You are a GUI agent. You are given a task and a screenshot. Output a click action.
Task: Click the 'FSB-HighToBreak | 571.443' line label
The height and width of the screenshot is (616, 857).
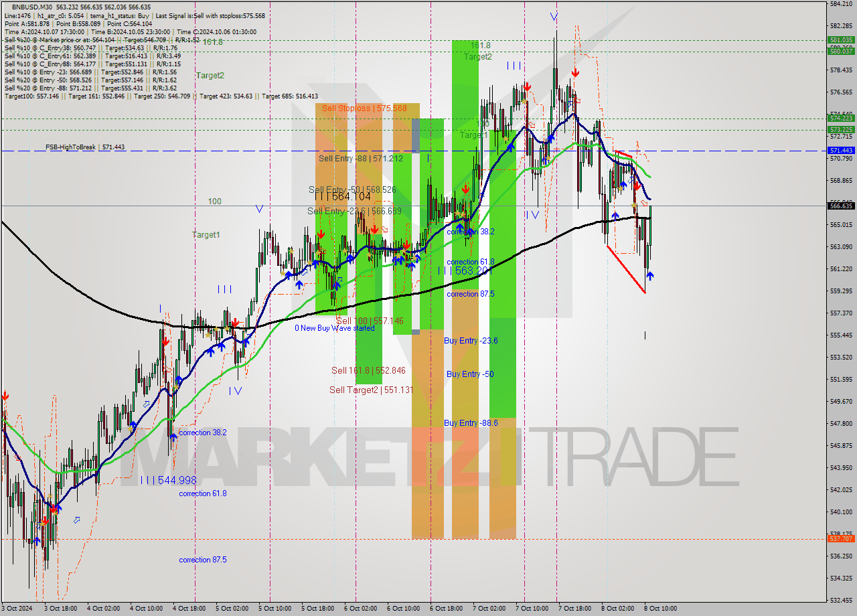pos(85,147)
